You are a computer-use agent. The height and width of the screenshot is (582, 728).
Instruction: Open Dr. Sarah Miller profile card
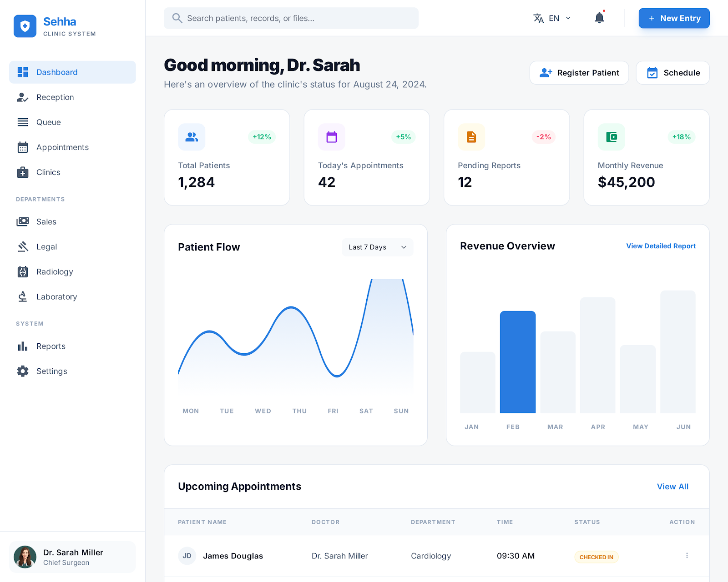pyautogui.click(x=72, y=557)
